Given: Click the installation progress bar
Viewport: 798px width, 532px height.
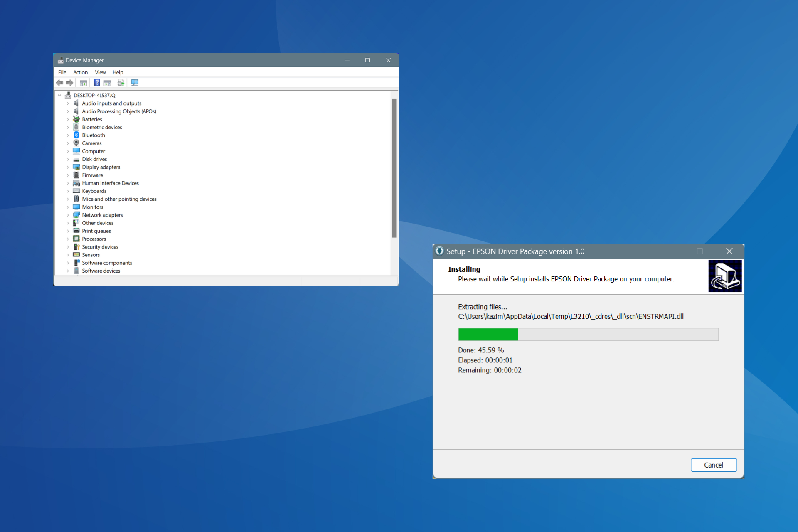Looking at the screenshot, I should [588, 335].
